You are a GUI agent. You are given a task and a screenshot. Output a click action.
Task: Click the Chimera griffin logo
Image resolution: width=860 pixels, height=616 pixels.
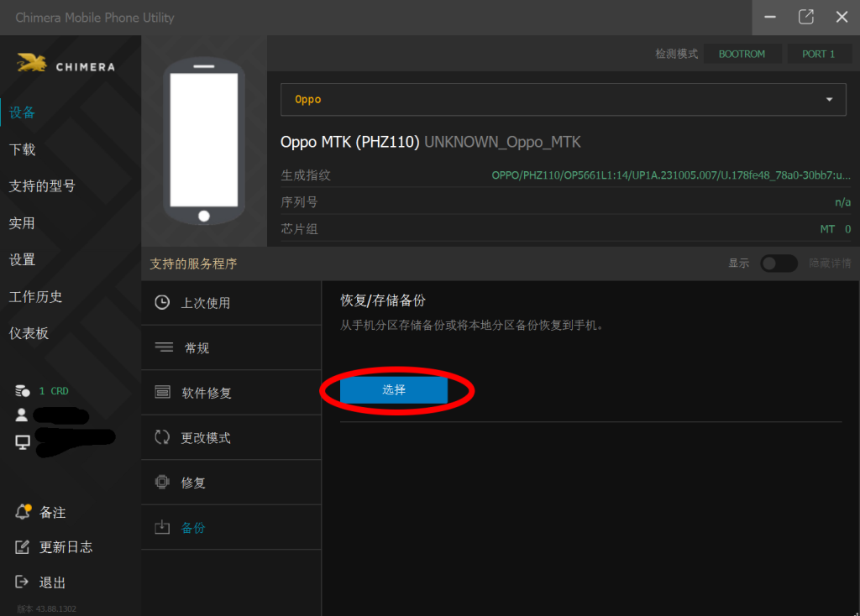click(x=31, y=63)
